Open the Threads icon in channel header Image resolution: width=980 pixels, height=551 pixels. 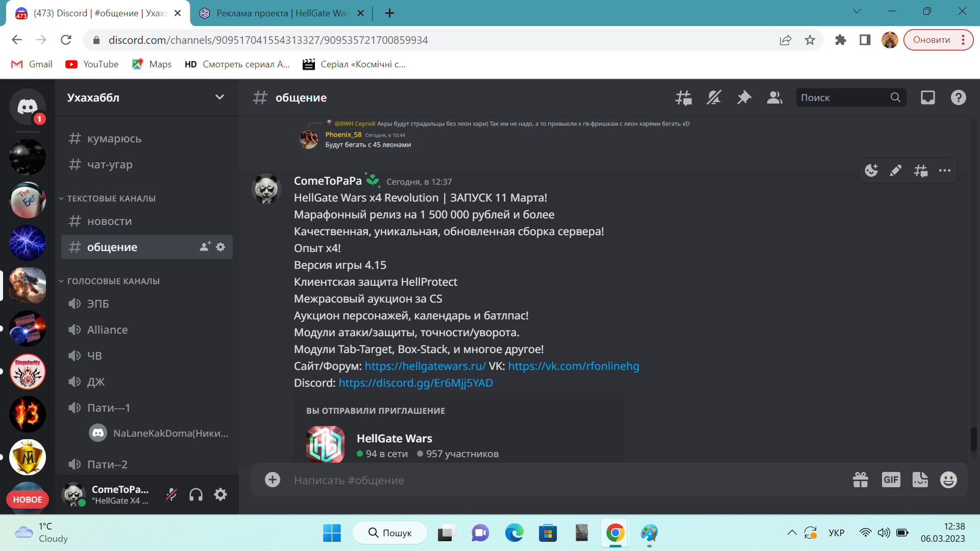[683, 97]
